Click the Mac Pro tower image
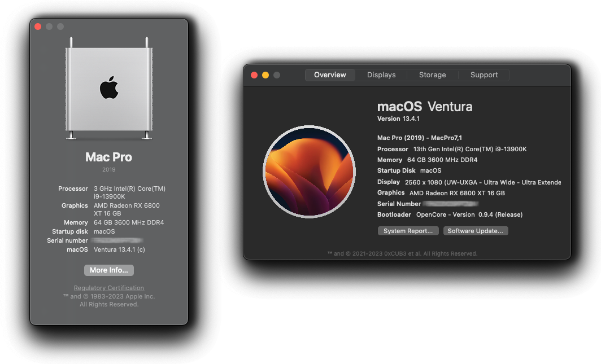601x364 pixels. pos(109,89)
